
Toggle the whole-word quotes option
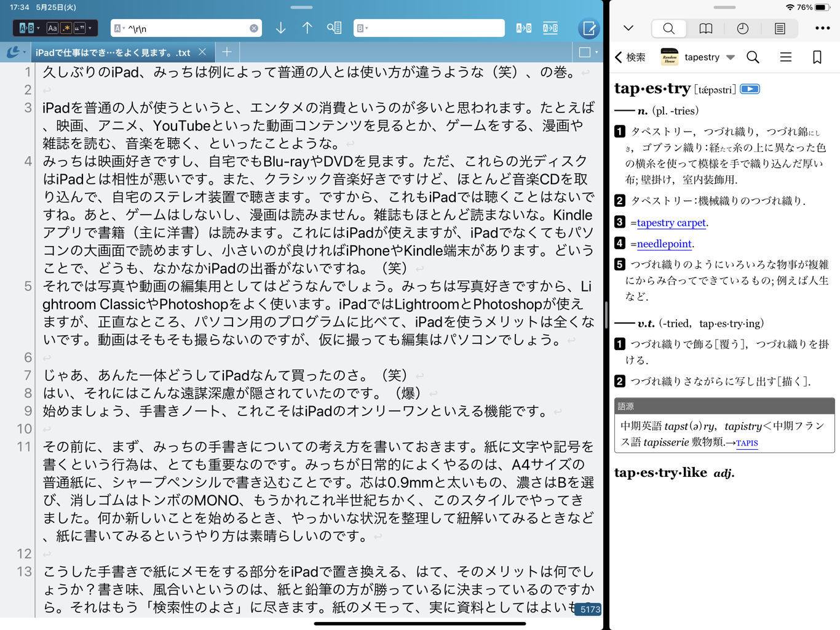coord(79,28)
